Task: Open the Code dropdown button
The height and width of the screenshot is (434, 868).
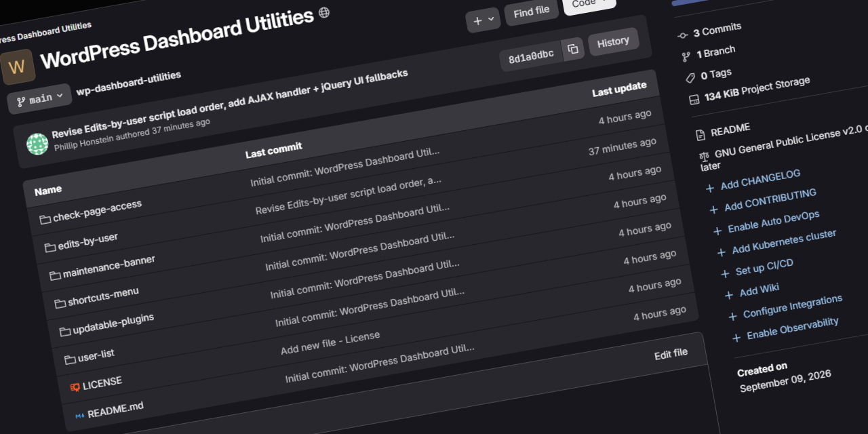Action: pyautogui.click(x=589, y=4)
